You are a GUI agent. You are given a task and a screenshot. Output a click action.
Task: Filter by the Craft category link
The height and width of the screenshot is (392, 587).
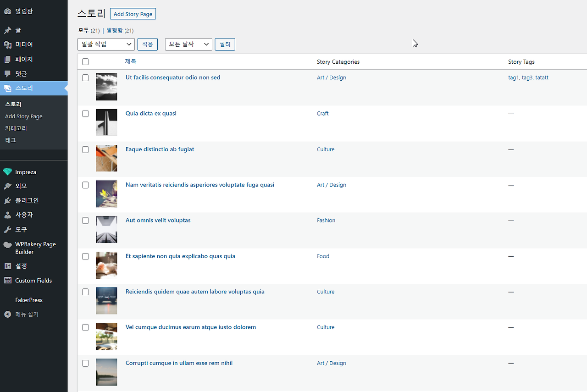click(x=323, y=113)
